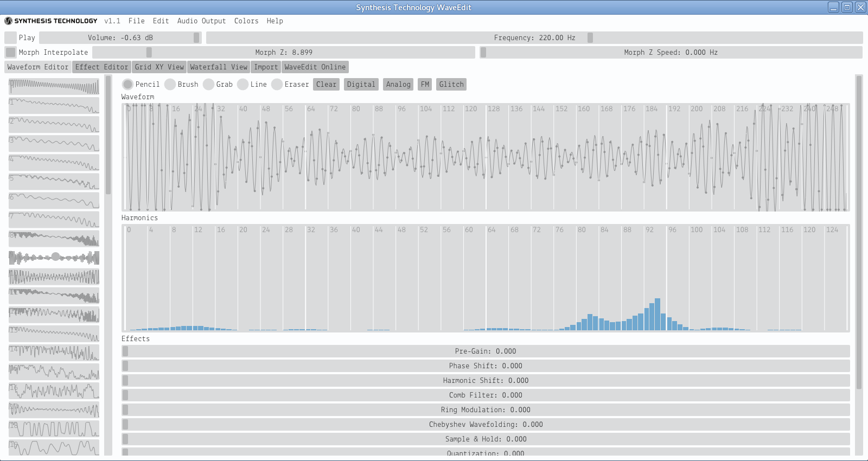
Task: Select wave thumbnail 8 in bank list
Action: [x=54, y=238]
